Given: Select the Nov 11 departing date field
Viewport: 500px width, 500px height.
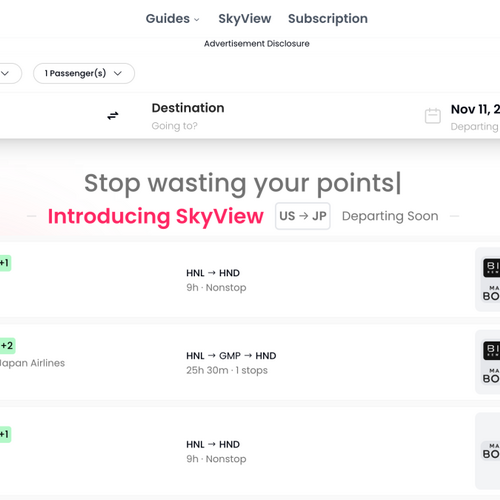Looking at the screenshot, I should [475, 117].
